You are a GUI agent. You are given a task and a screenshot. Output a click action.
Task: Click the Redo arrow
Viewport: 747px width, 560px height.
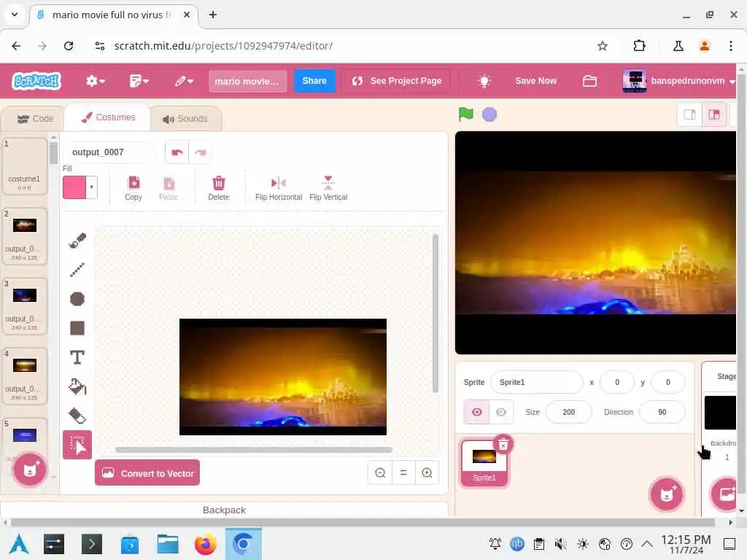(x=200, y=152)
